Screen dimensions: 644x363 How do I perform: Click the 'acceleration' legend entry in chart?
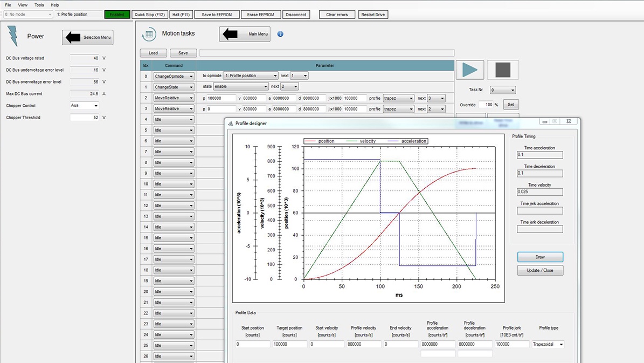(x=407, y=141)
